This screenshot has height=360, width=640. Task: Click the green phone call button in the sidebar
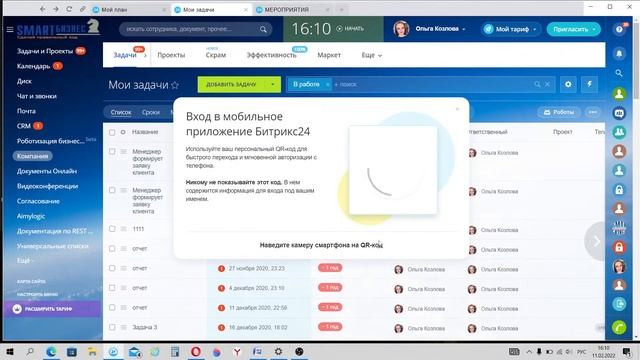tap(619, 327)
